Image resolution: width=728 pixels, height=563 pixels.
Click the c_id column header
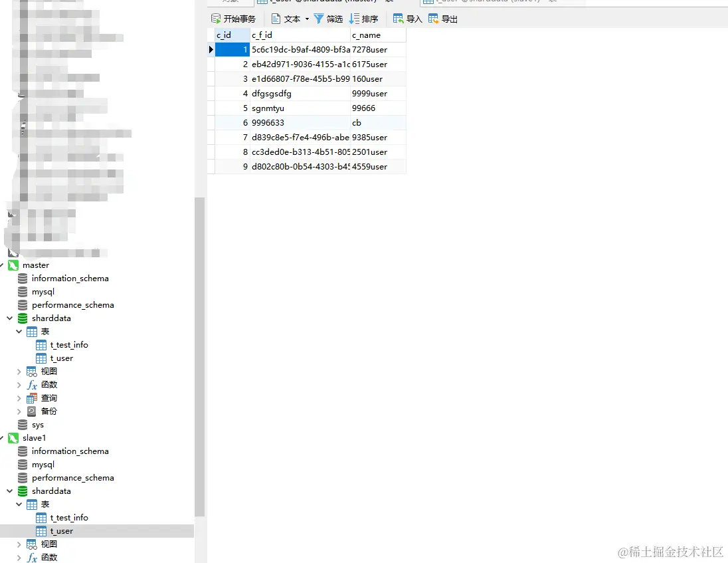[232, 35]
